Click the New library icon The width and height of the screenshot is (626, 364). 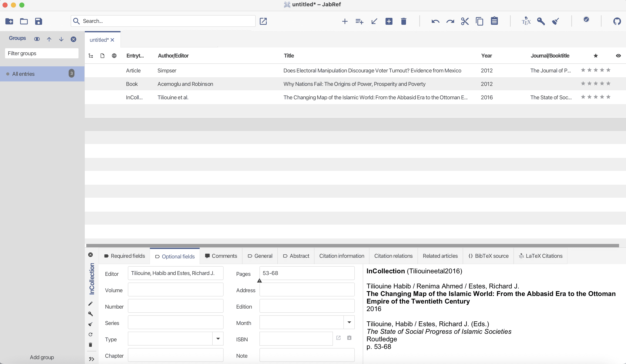pyautogui.click(x=9, y=21)
